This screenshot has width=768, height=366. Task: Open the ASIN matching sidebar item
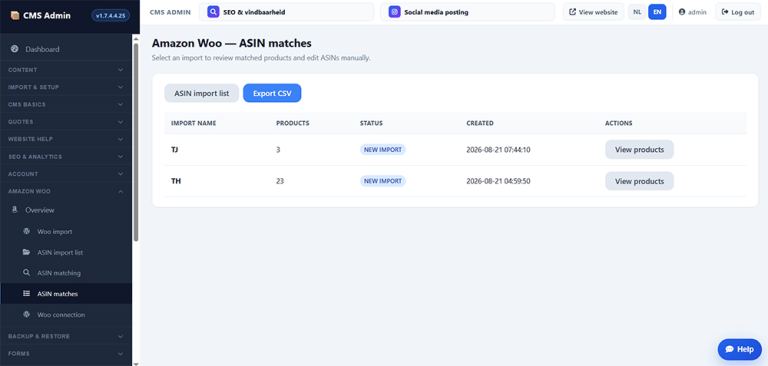tap(66, 273)
